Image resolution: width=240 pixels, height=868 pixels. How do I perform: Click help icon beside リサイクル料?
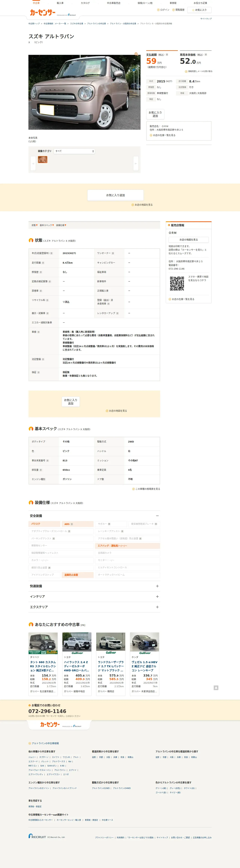(x=47, y=300)
